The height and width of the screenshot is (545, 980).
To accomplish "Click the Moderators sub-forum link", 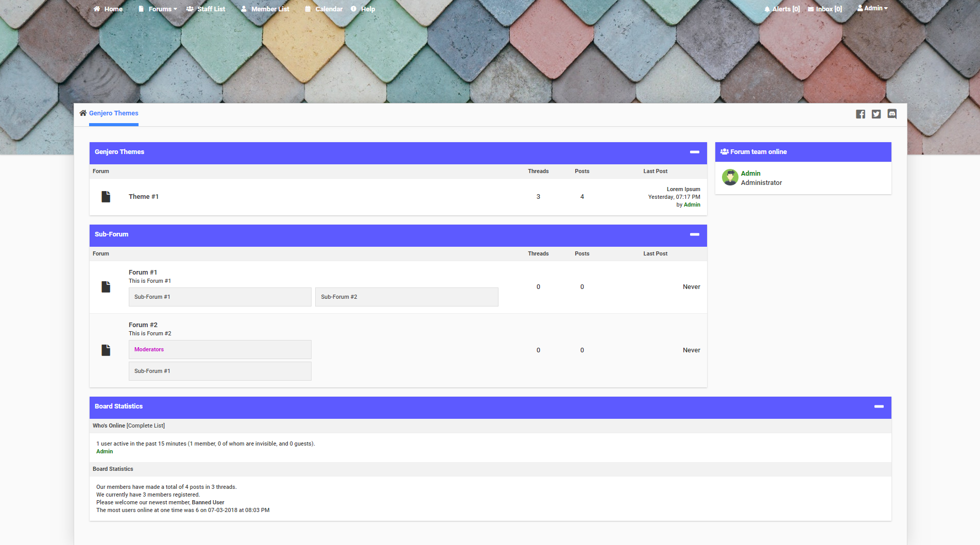I will (149, 350).
